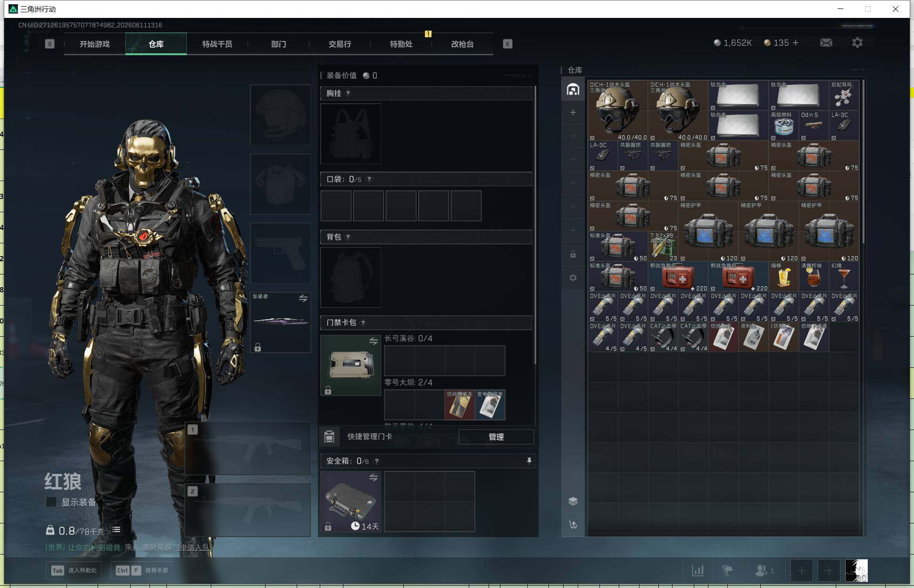
Task: Expand the 安全箱 help question mark
Action: click(x=376, y=461)
